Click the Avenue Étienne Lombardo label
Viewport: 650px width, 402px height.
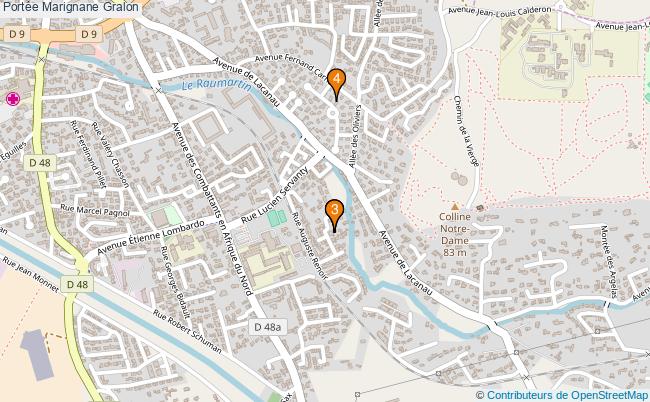151,237
